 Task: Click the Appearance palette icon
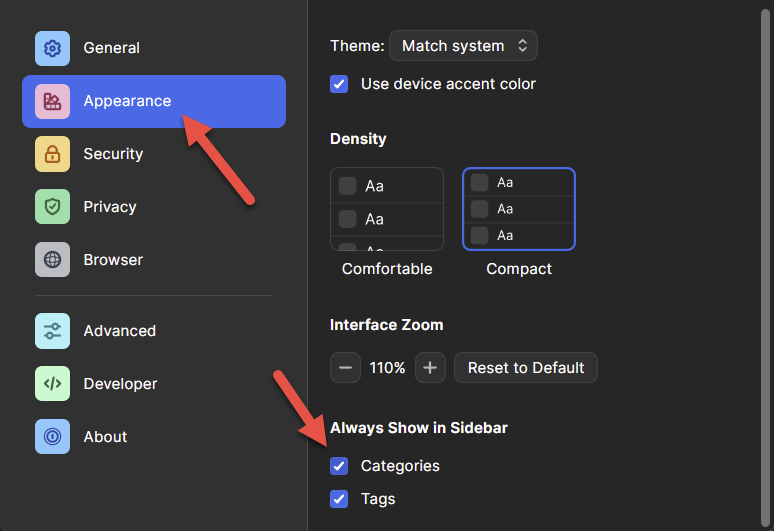pos(52,101)
